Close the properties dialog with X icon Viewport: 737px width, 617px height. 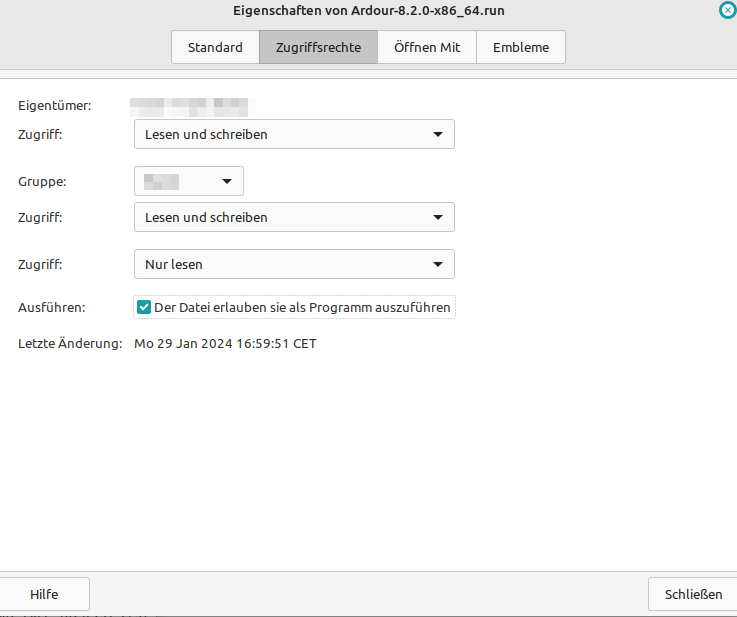[x=728, y=10]
